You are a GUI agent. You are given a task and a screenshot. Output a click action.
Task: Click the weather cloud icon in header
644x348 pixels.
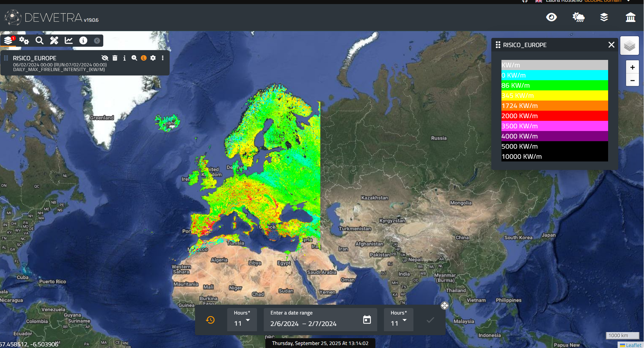[x=578, y=17]
